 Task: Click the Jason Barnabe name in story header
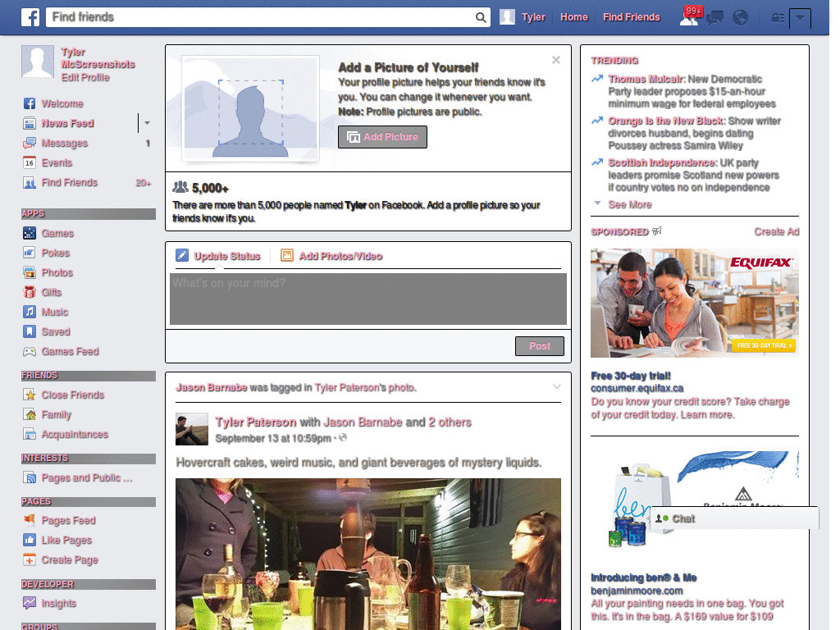click(212, 387)
